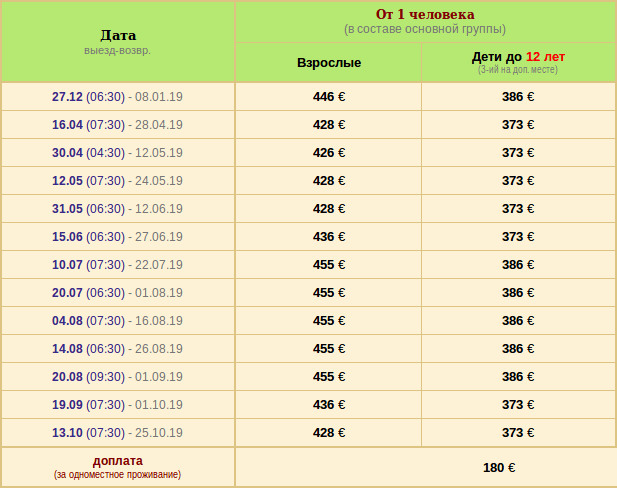The height and width of the screenshot is (488, 617).
Task: Click the 13.10 departure date
Action: 67,433
